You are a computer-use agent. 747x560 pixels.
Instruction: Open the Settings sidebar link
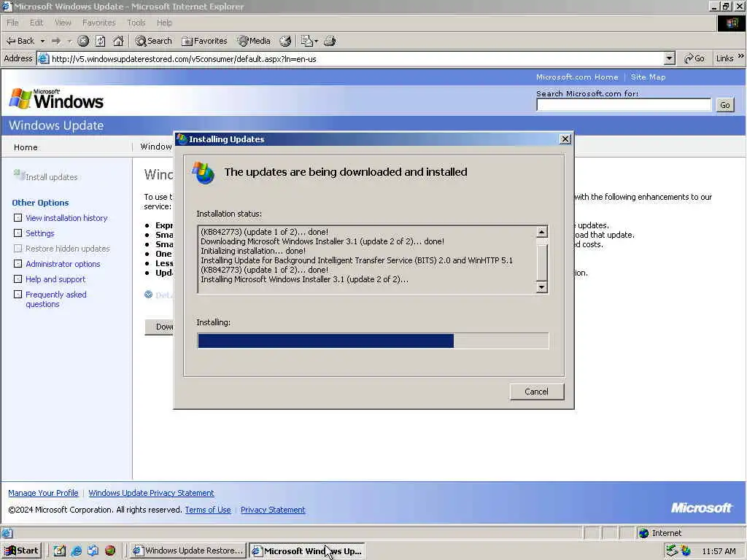point(40,233)
